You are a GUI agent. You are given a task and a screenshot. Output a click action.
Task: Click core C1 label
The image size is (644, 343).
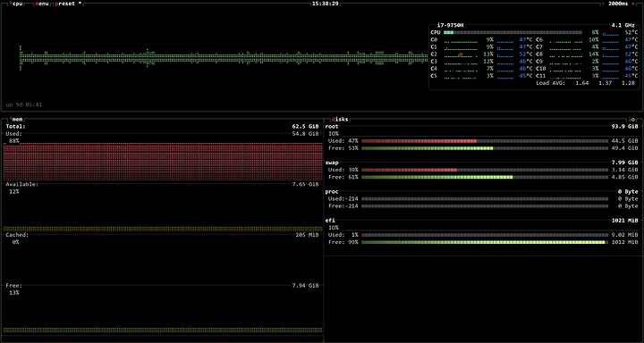click(434, 47)
